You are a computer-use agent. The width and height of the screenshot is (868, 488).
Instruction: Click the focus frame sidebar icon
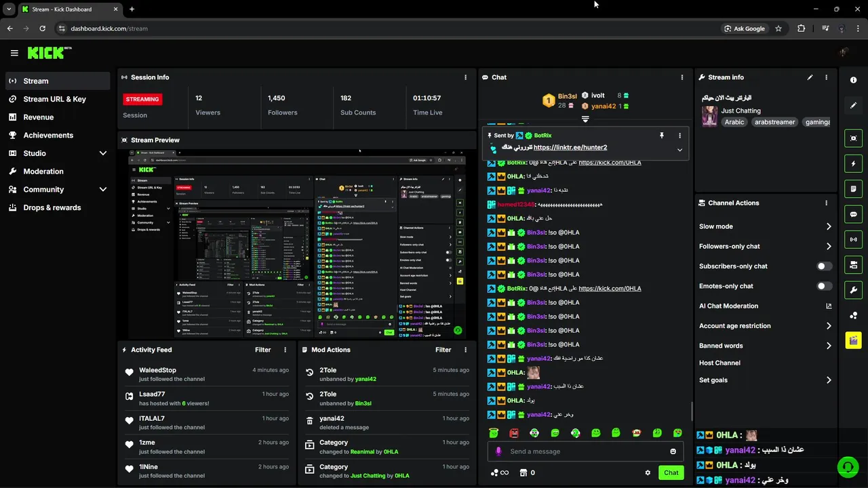[853, 138]
